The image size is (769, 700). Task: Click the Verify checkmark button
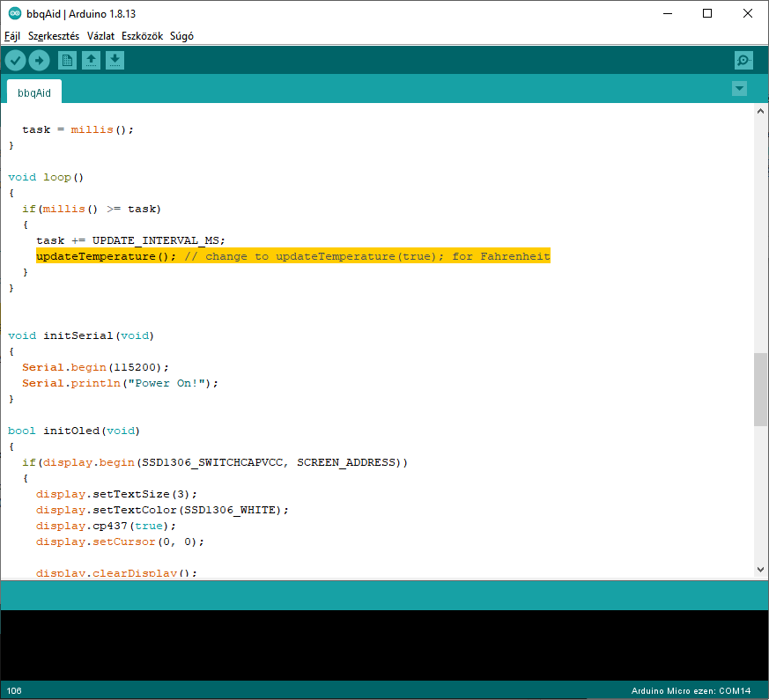pos(15,61)
